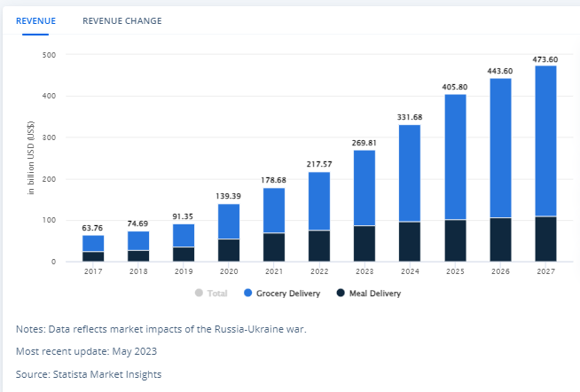Click 'Source: Statista Market Insights' text
The width and height of the screenshot is (580, 392).
click(89, 374)
